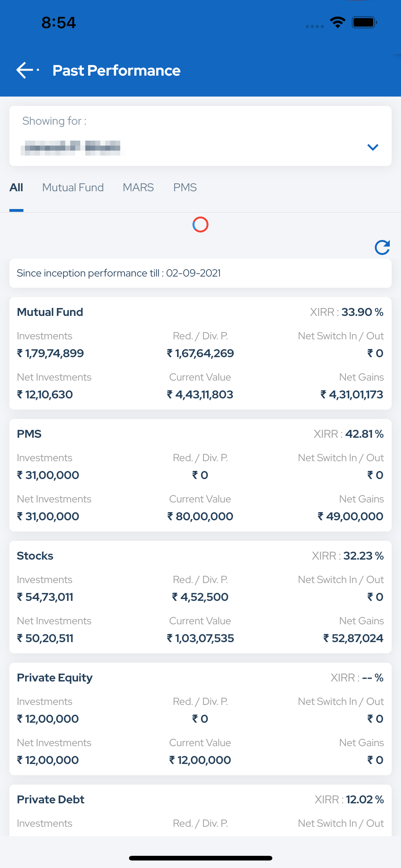Tap the loading spinner circle
Image resolution: width=401 pixels, height=868 pixels.
(200, 224)
